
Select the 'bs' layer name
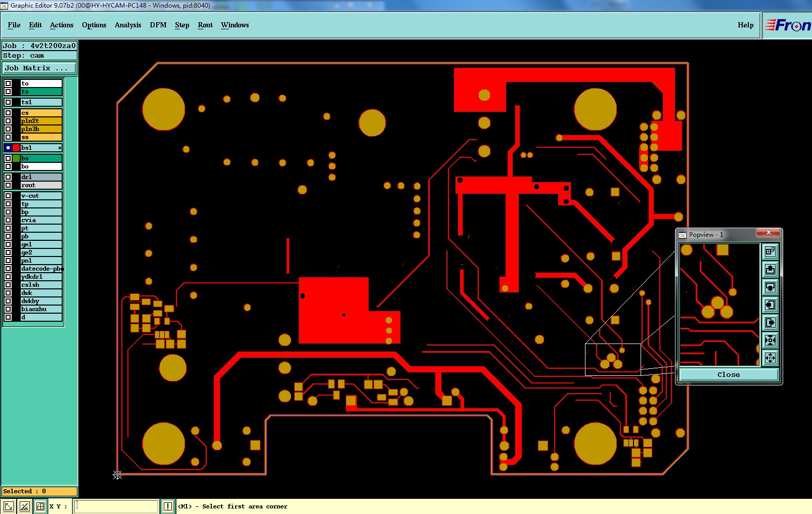pyautogui.click(x=41, y=158)
